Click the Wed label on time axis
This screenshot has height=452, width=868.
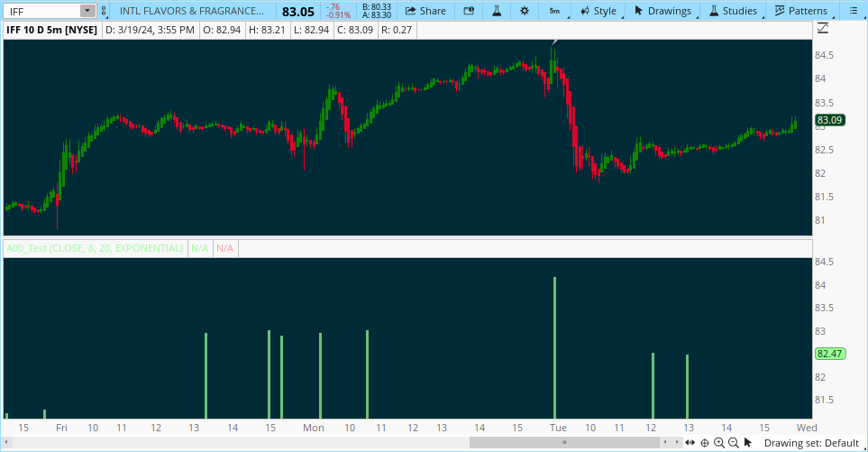(x=807, y=428)
